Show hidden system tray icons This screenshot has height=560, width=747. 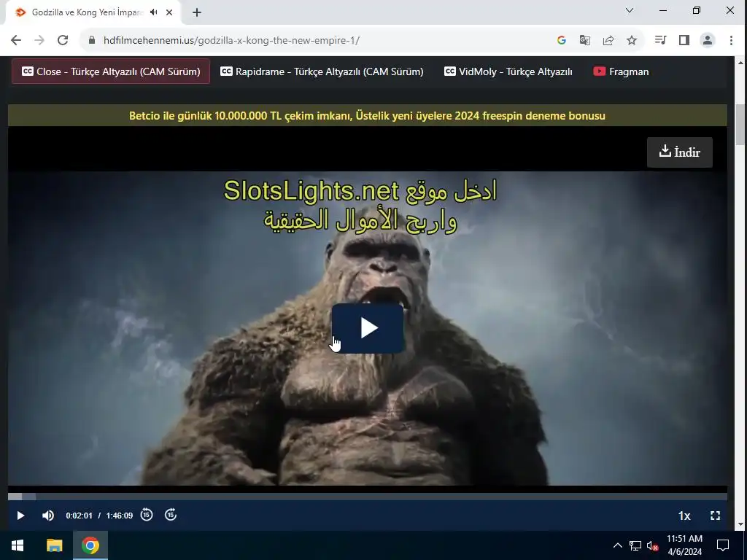(617, 545)
